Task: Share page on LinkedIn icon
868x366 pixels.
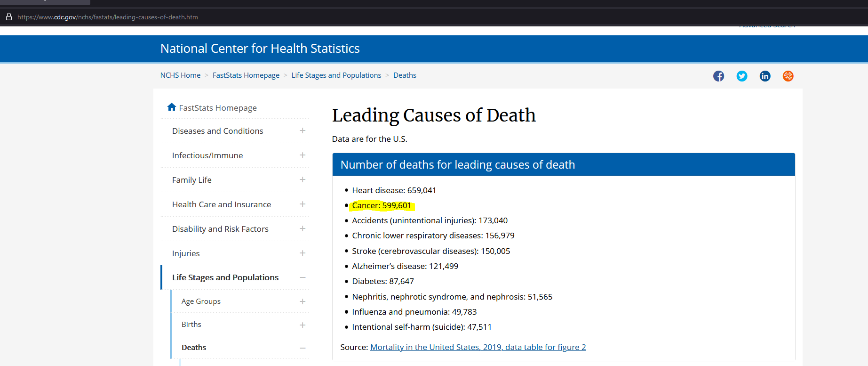Action: click(x=765, y=76)
